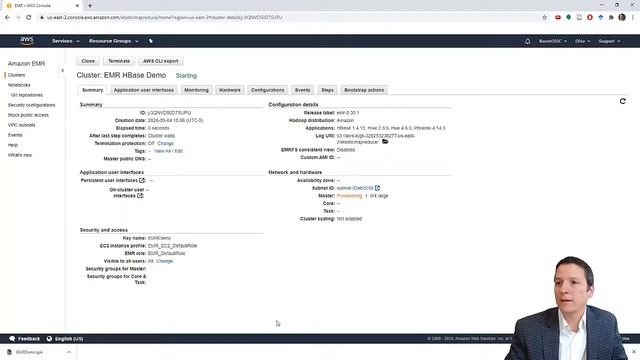640x360 pixels.
Task: Open Events in the EMR sidebar
Action: pyautogui.click(x=15, y=135)
